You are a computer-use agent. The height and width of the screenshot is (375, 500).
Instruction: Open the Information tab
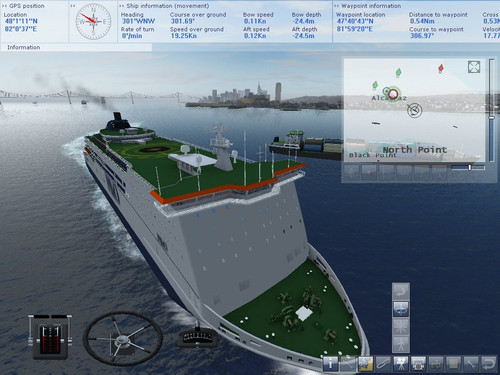tap(24, 47)
